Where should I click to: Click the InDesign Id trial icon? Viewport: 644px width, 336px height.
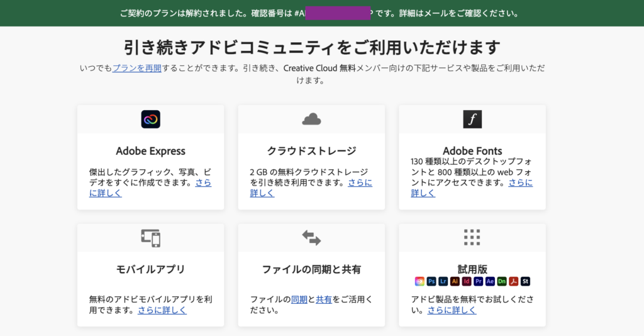(467, 281)
